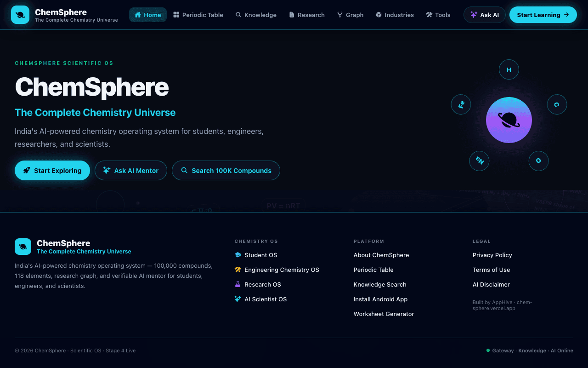Click the ChemSphere planet logo in header
The width and height of the screenshot is (588, 368).
pyautogui.click(x=20, y=15)
